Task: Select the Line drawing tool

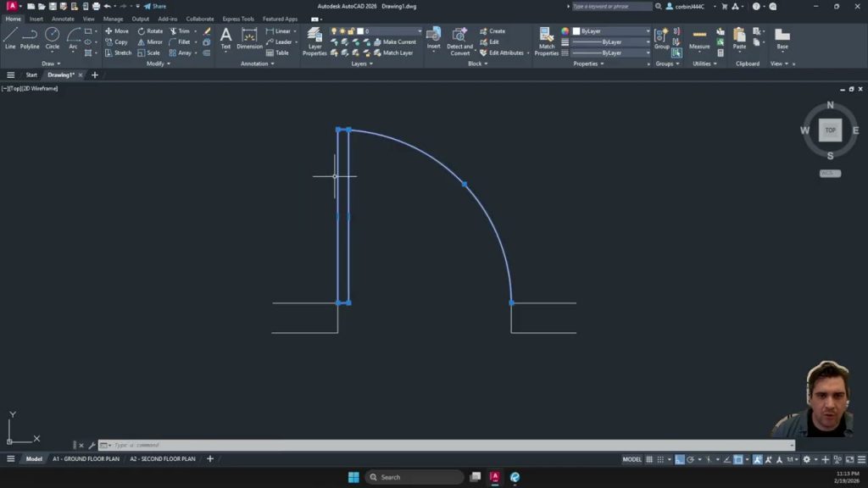Action: [10, 37]
